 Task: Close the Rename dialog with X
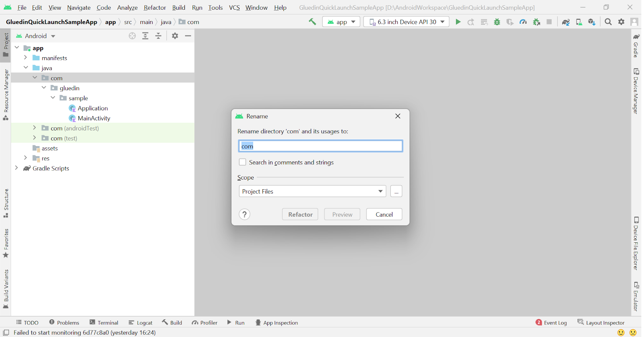pyautogui.click(x=398, y=116)
